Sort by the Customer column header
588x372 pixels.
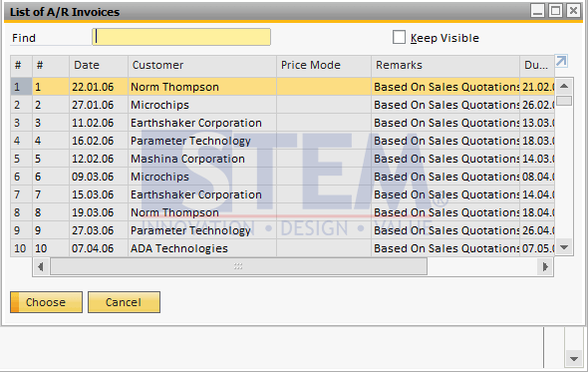[x=202, y=65]
